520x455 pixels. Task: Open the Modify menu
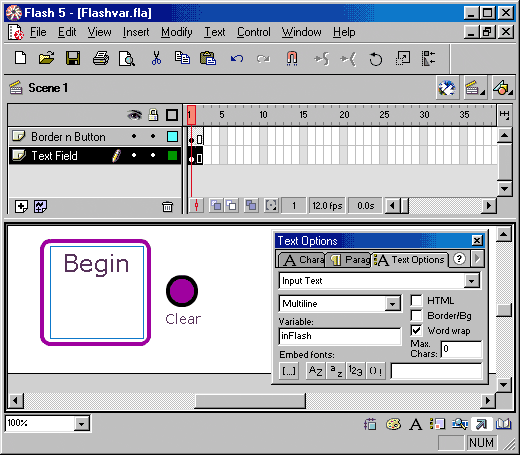177,32
